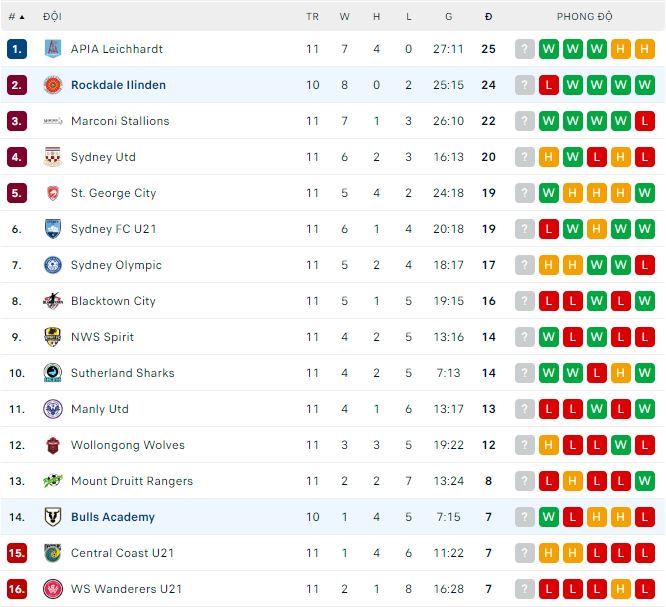Click the APIA Leichhardt team crest
This screenshot has width=666, height=607.
53,49
